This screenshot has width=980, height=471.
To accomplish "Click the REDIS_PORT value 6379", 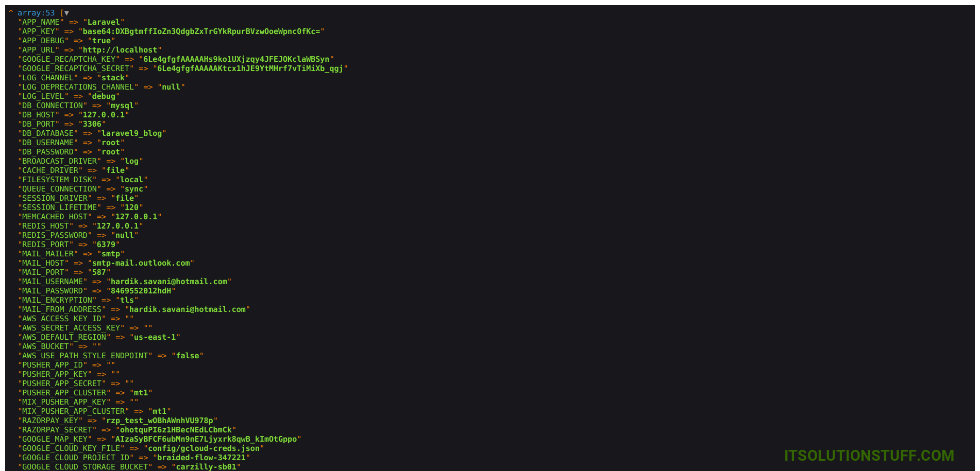I will [106, 245].
